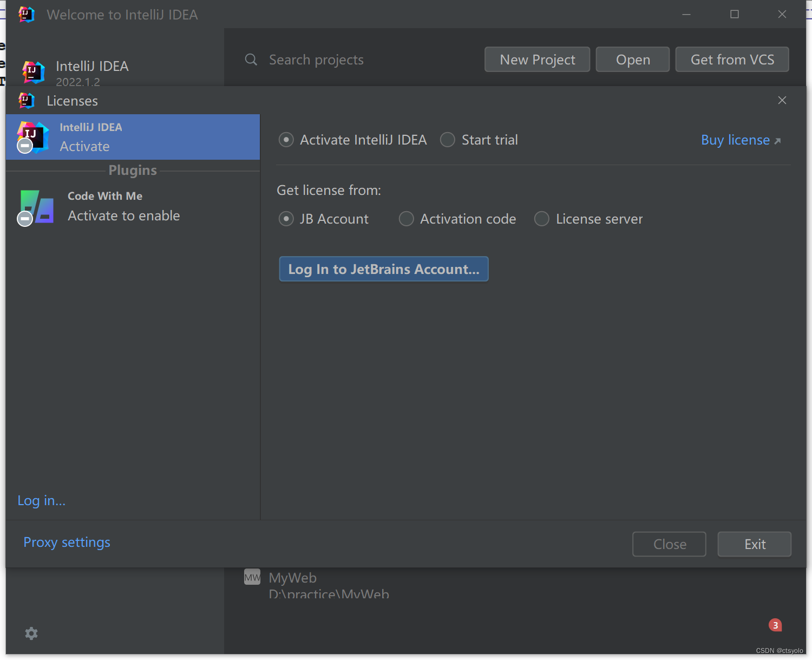Click the IntelliJ IDEA logo in Welcome sidebar
The height and width of the screenshot is (660, 812).
click(x=33, y=71)
